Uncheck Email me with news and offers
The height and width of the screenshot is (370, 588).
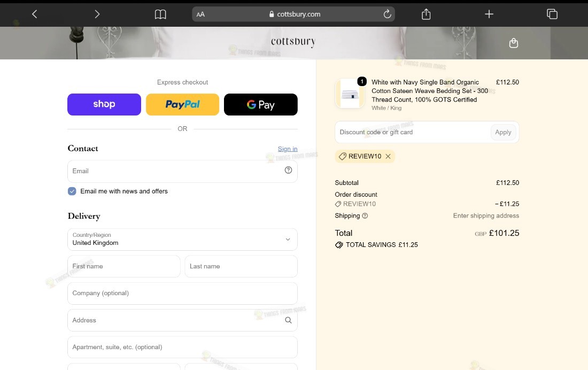72,191
